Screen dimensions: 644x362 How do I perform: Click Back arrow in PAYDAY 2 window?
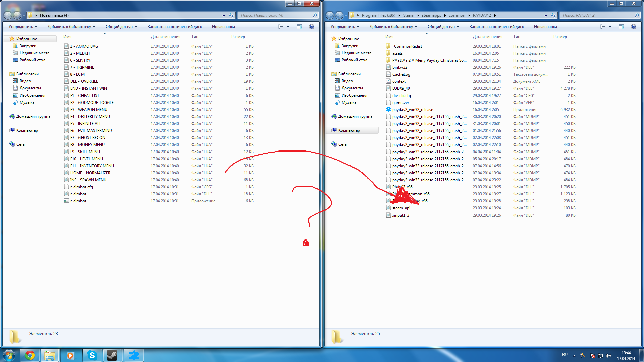tap(330, 15)
